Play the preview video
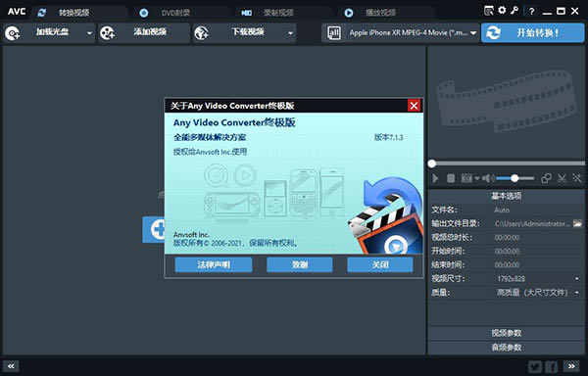 coord(435,178)
